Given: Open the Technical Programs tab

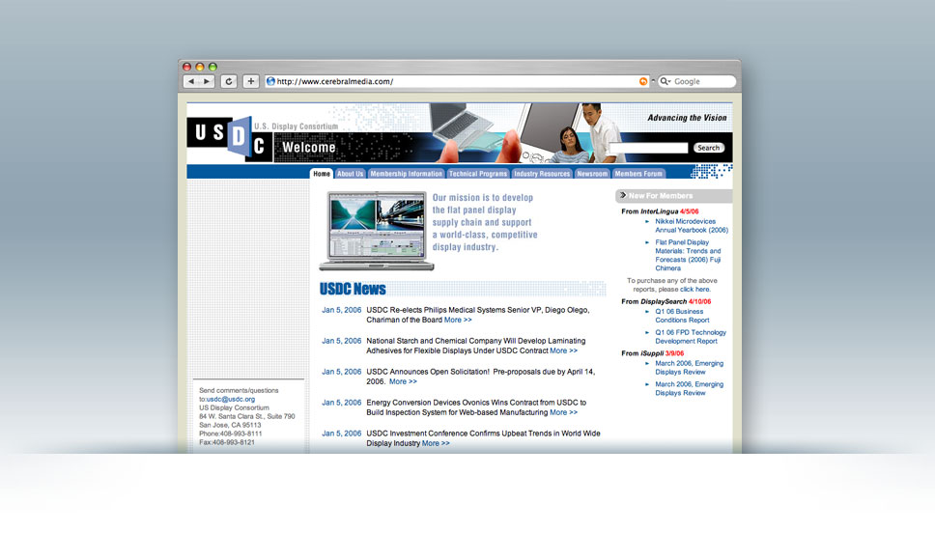Looking at the screenshot, I should [478, 174].
